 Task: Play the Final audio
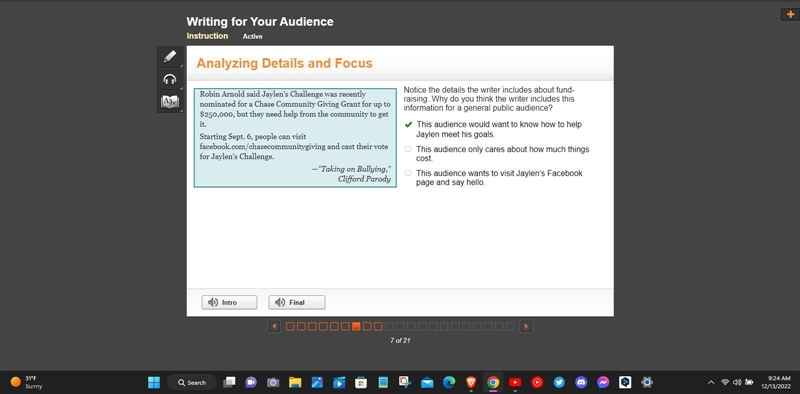[x=297, y=302]
